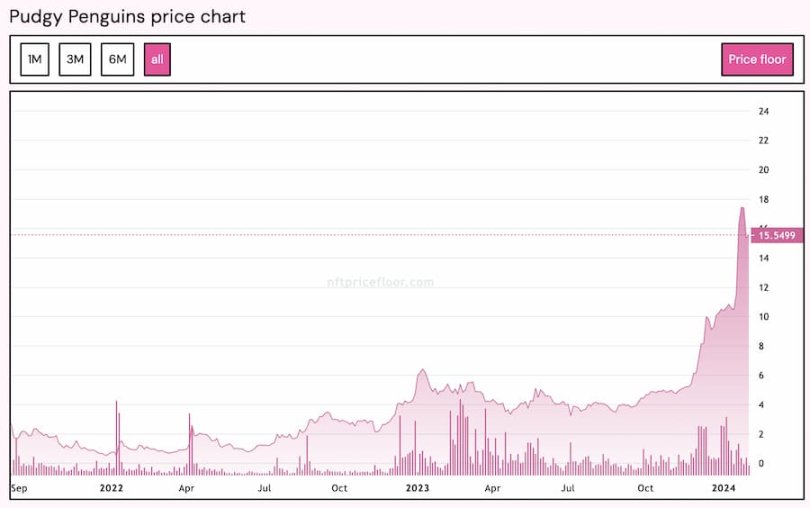Viewport: 810px width, 508px height.
Task: Switch to the 3M time range
Action: 75,59
